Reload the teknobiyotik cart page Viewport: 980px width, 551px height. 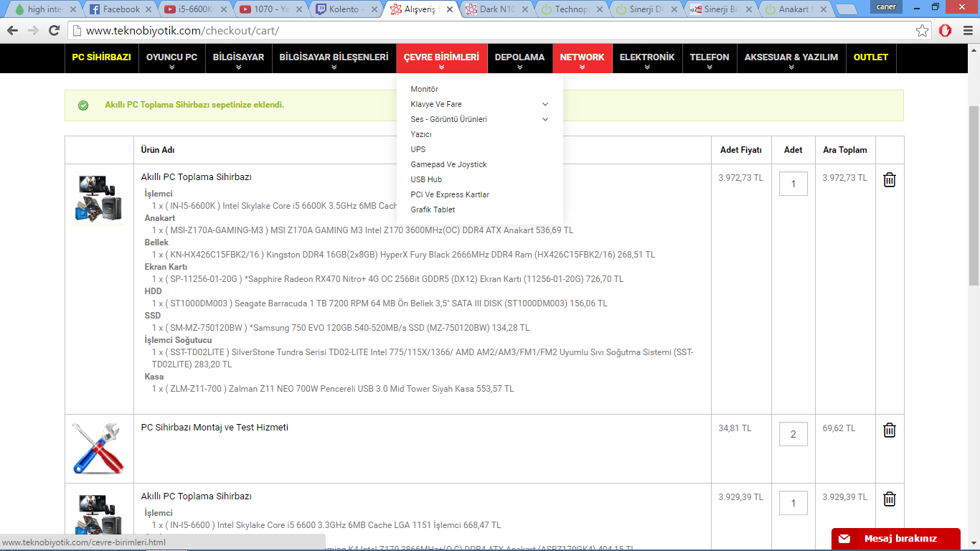click(x=54, y=31)
